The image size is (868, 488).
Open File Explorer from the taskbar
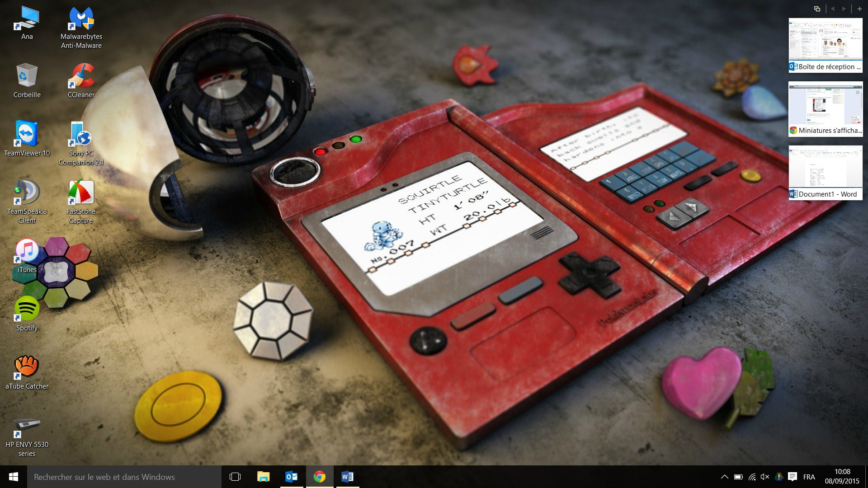[x=263, y=477]
